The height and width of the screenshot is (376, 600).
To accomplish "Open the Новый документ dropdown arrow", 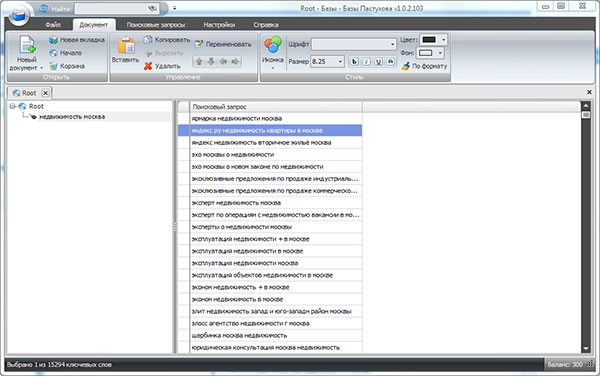I will point(41,68).
